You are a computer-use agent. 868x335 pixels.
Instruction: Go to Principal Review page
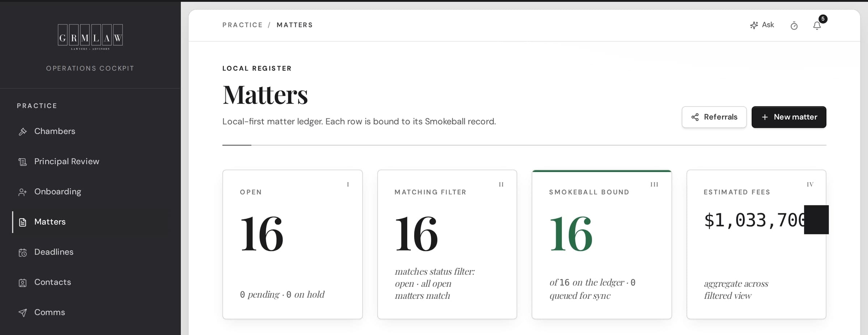pos(90,162)
